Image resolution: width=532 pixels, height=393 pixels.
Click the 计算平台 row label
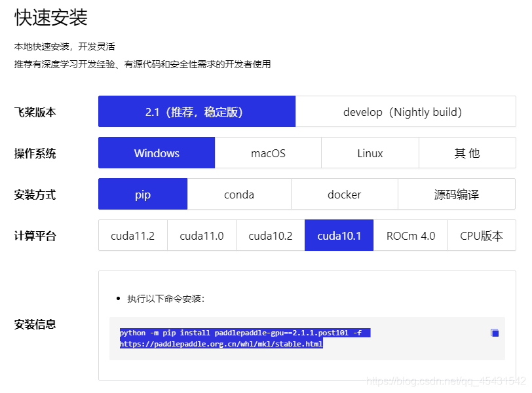[35, 236]
